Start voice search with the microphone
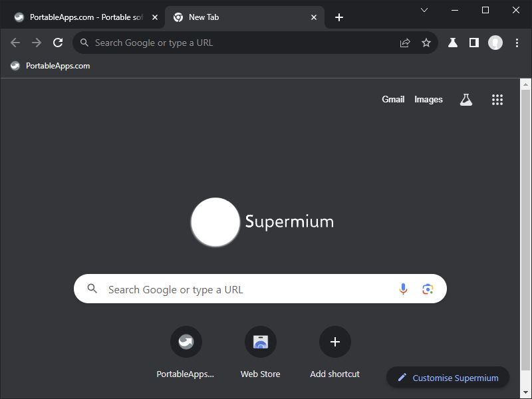 (x=403, y=289)
